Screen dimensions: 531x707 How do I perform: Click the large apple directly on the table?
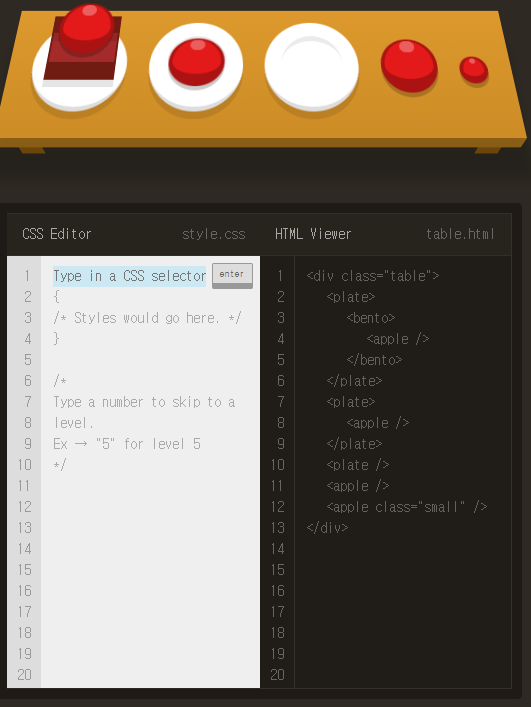point(409,66)
